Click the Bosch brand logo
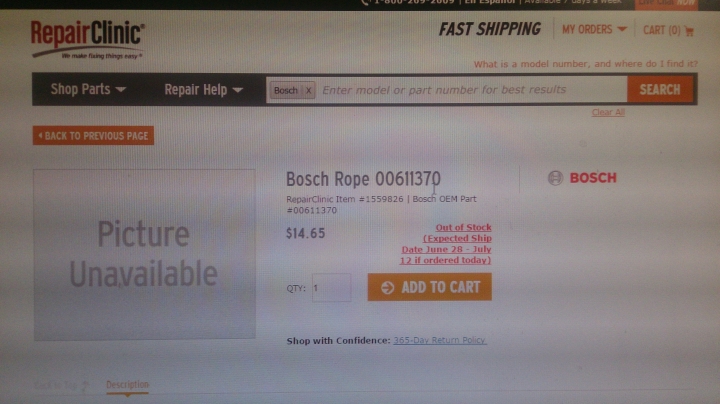The image size is (720, 404). [x=582, y=178]
